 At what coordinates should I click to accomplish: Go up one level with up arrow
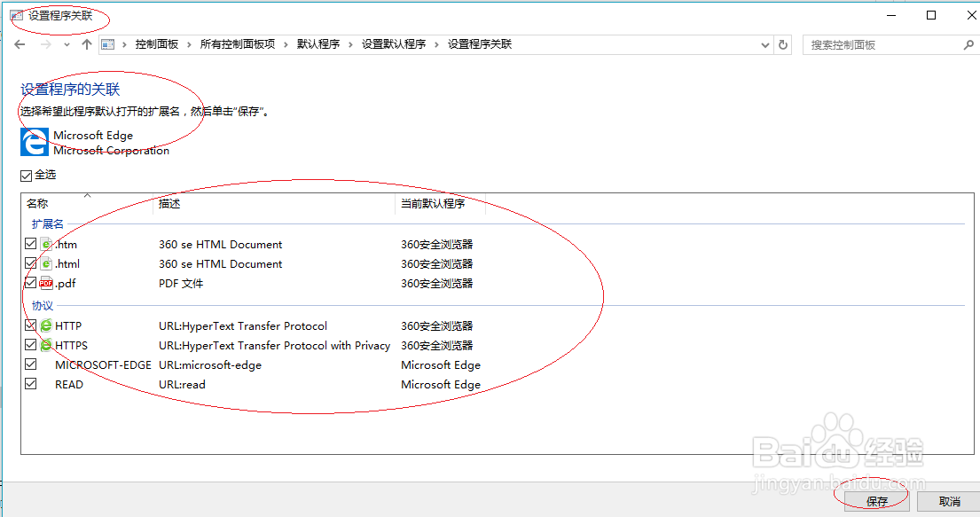(x=87, y=44)
